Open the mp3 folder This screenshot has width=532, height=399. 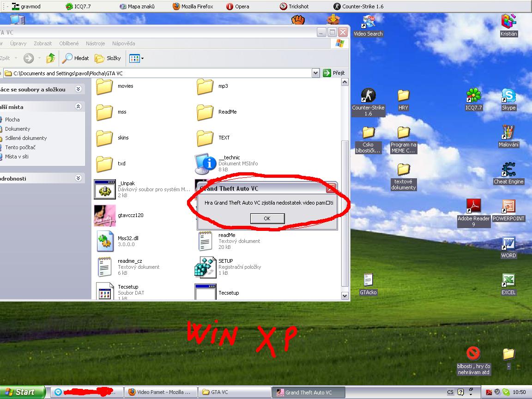coord(212,86)
